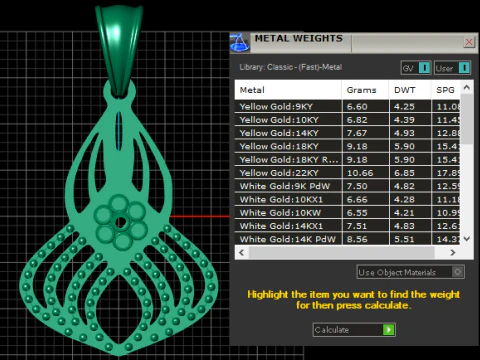Select the Yellow Gold:10KY row

point(347,120)
